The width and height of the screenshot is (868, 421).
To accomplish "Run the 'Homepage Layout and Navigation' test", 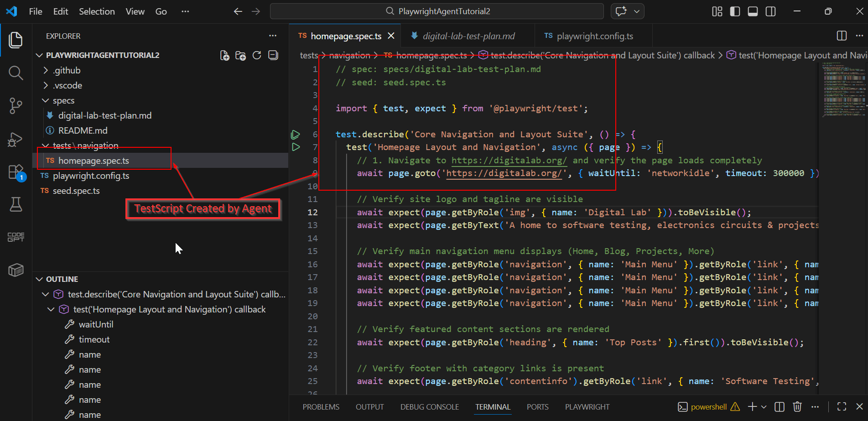I will click(296, 147).
